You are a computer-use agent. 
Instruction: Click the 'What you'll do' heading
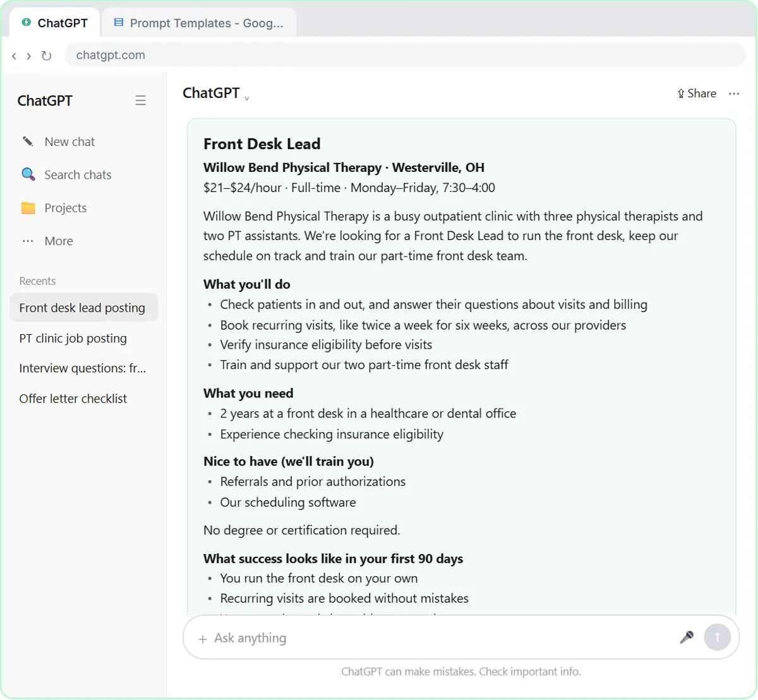247,284
